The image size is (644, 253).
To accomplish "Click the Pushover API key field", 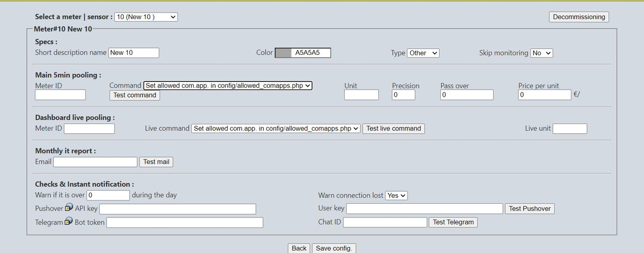I will [178, 209].
